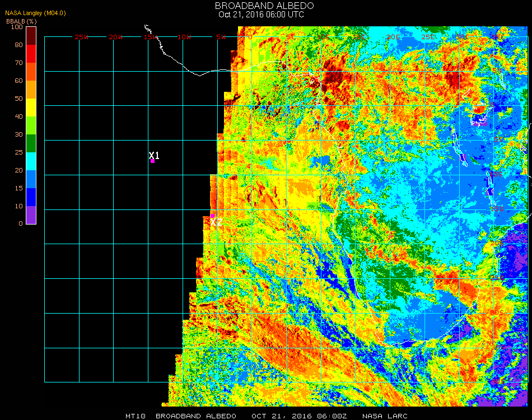The height and width of the screenshot is (420, 532).
Task: Click the 15W longitude grid label
Action: [150, 37]
